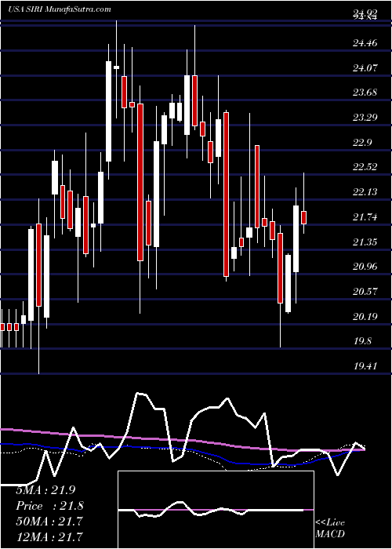Click the 19.8 price axis label
This screenshot has width=392, height=549.
pos(362,341)
